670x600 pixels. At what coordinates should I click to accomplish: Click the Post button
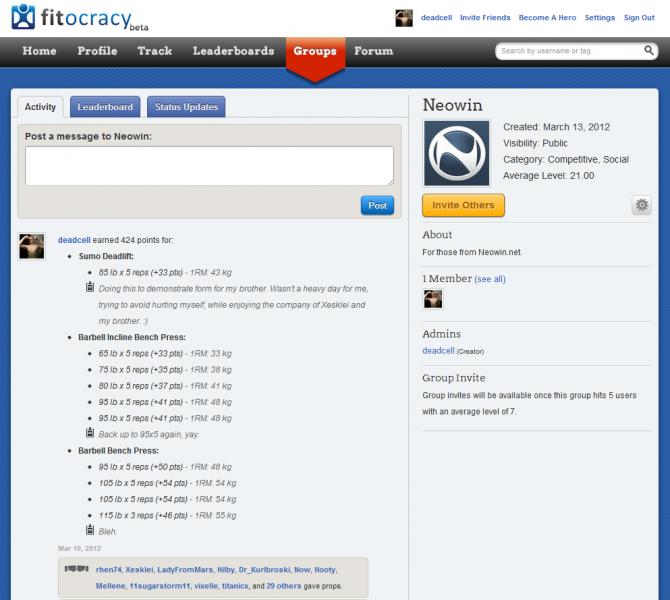[x=377, y=206]
